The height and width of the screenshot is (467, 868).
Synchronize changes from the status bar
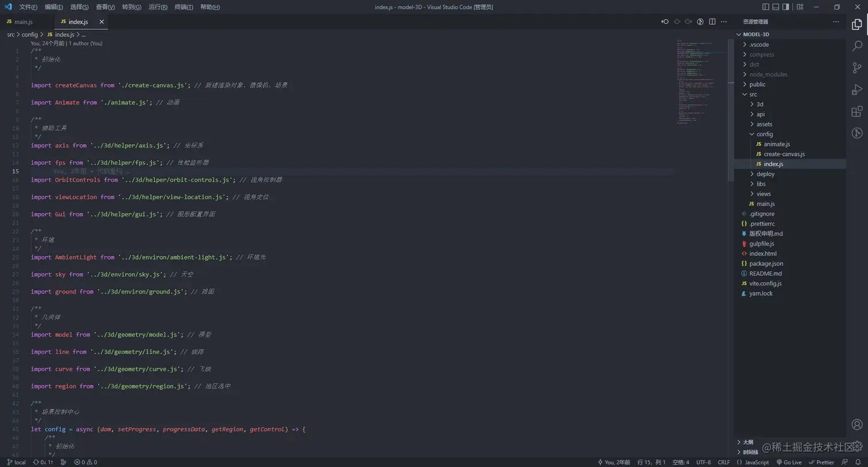pyautogui.click(x=43, y=462)
